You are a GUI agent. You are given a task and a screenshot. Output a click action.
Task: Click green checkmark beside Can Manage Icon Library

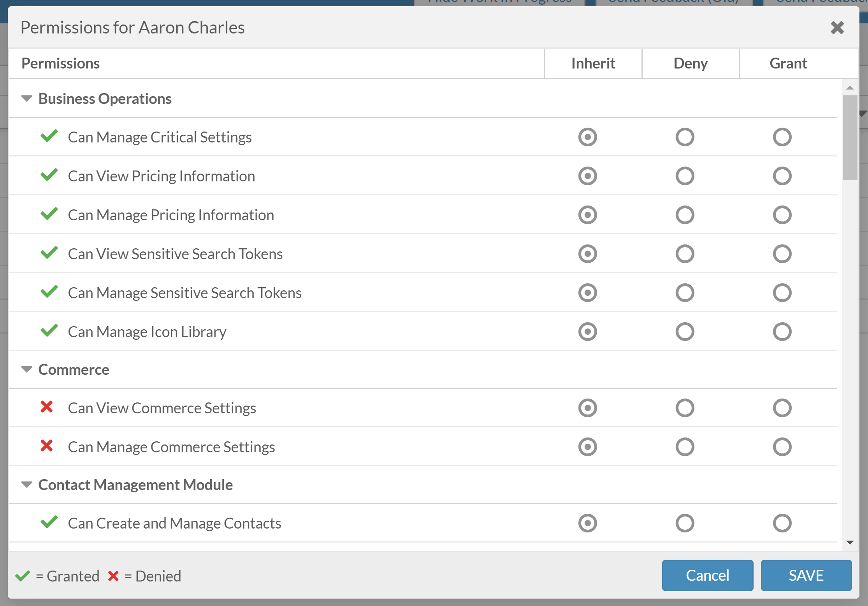(49, 331)
